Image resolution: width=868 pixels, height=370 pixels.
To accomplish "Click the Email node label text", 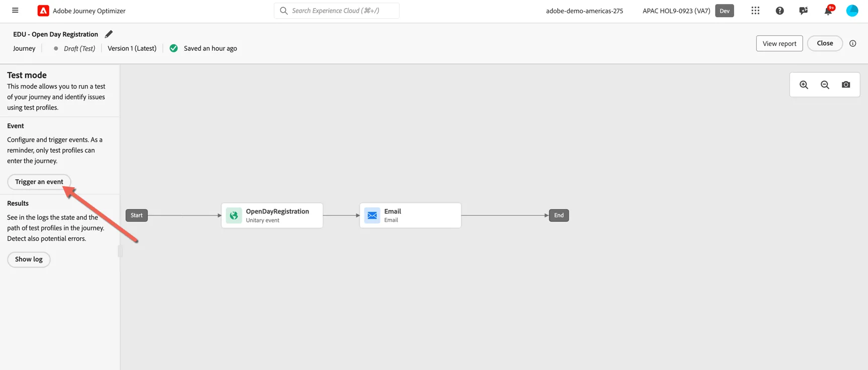I will tap(392, 211).
